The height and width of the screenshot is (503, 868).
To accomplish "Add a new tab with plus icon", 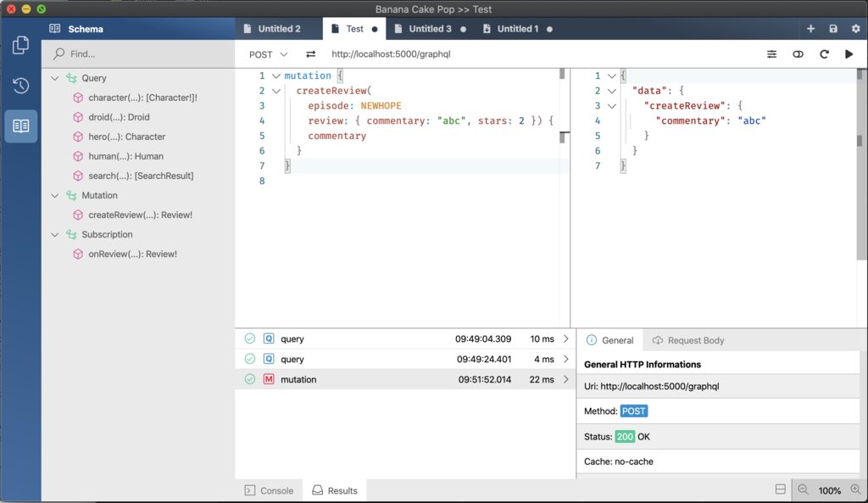I will tap(810, 29).
